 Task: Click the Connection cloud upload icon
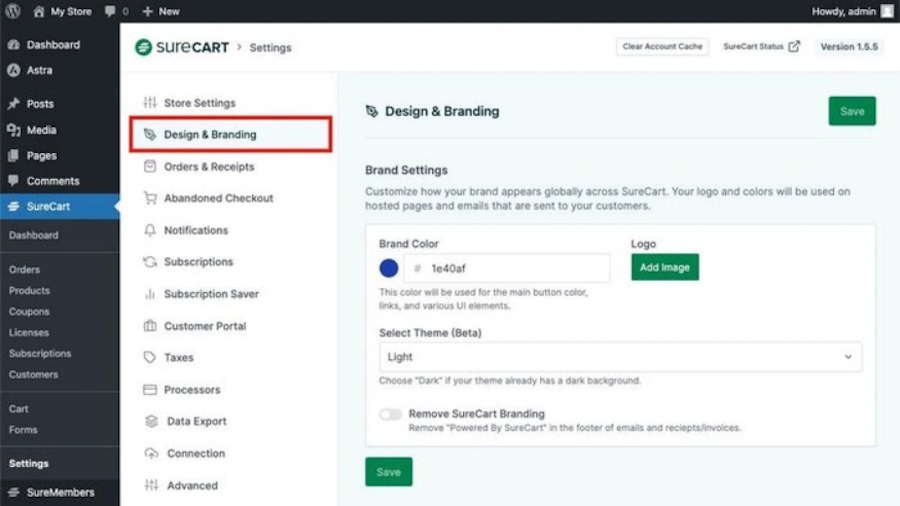[x=151, y=453]
